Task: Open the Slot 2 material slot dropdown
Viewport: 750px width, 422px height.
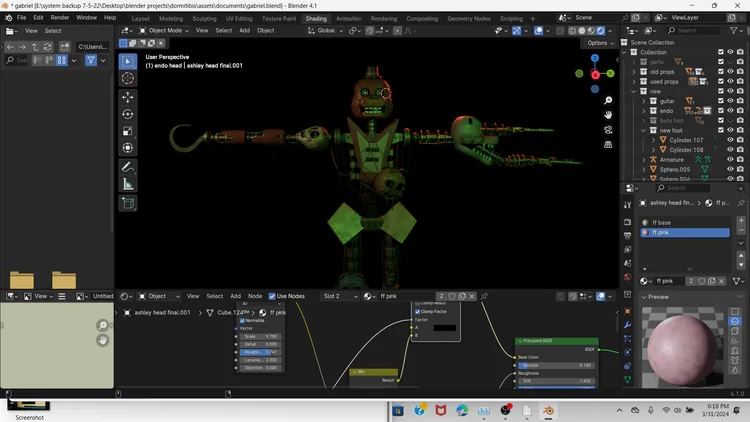Action: click(x=340, y=296)
